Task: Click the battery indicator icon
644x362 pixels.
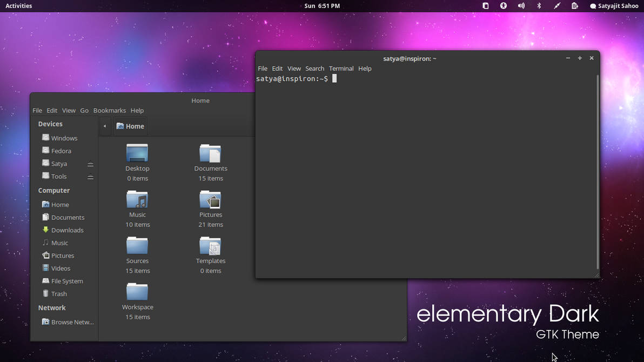Action: pyautogui.click(x=575, y=6)
